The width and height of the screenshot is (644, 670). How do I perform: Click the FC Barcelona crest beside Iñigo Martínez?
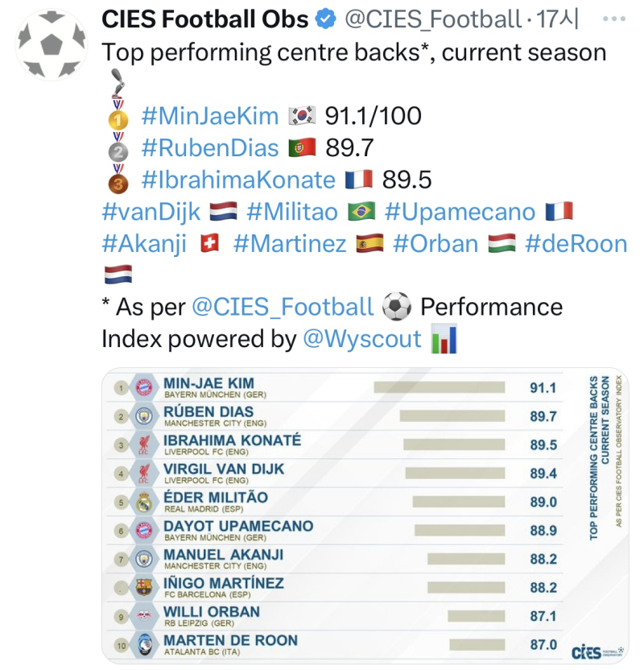click(x=144, y=588)
